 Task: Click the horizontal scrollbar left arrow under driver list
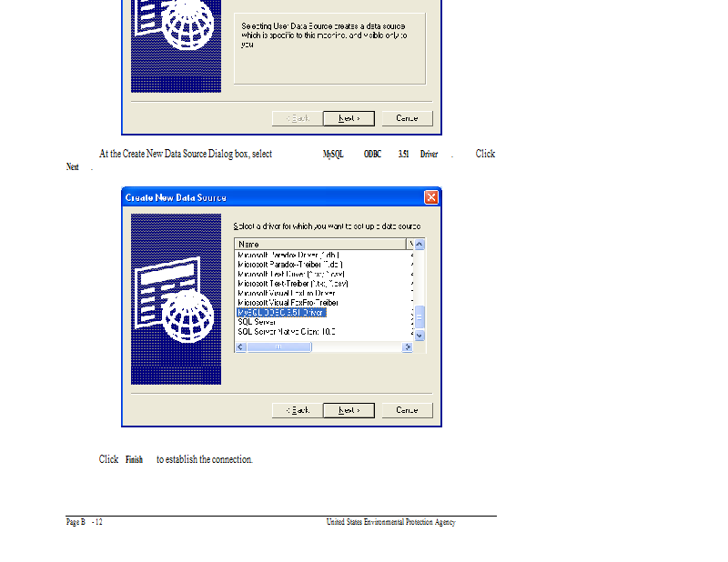[x=240, y=347]
